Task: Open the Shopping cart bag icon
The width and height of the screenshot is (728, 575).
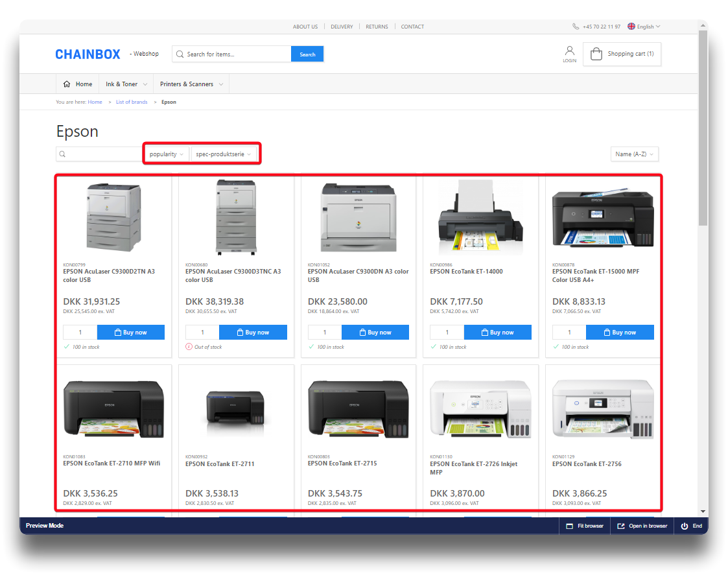Action: (596, 54)
